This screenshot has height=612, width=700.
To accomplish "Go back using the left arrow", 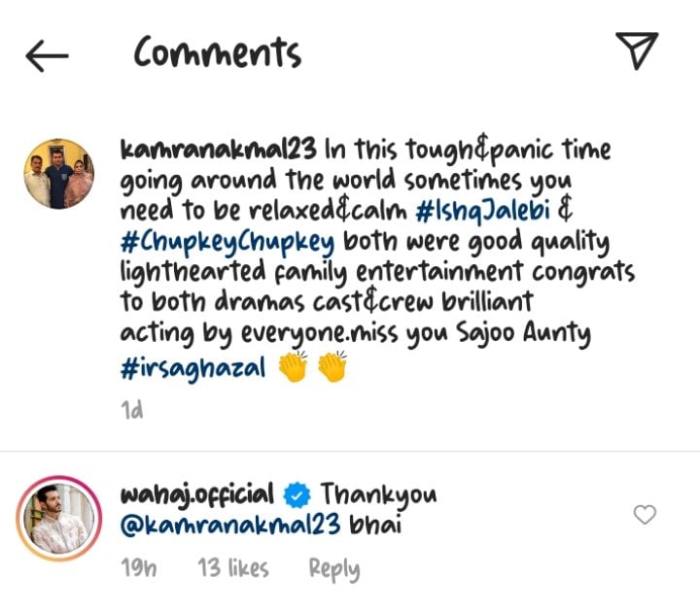I will click(47, 55).
